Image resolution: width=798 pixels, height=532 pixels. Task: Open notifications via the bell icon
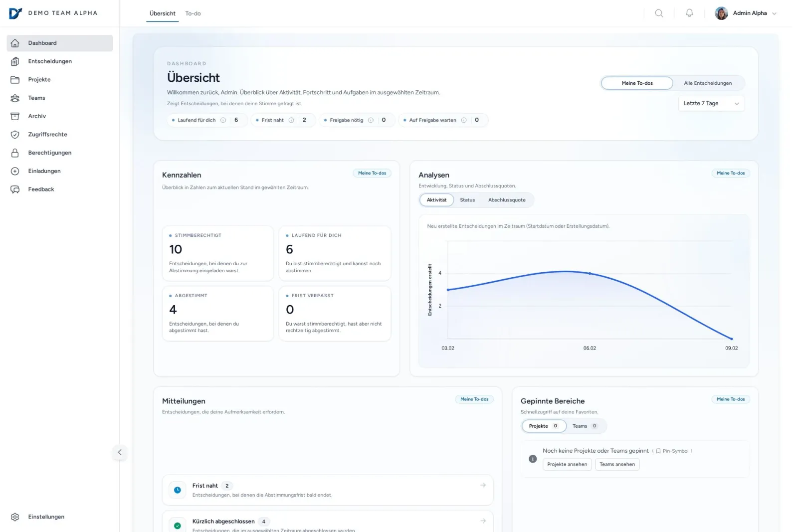click(689, 13)
